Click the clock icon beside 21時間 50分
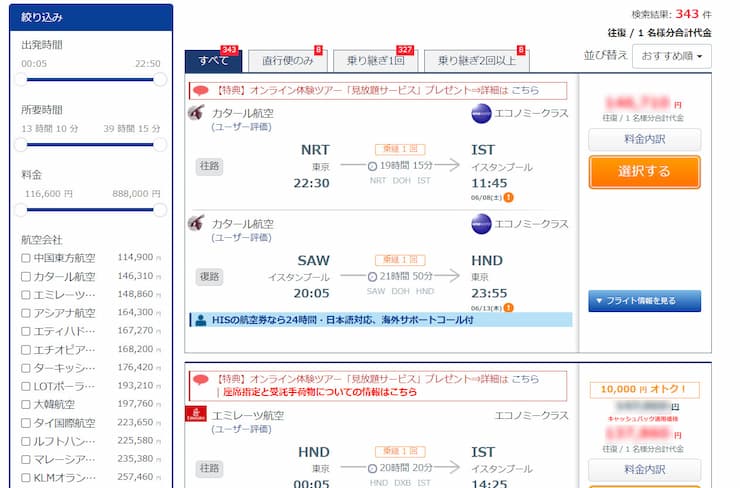The image size is (740, 488). [x=372, y=277]
